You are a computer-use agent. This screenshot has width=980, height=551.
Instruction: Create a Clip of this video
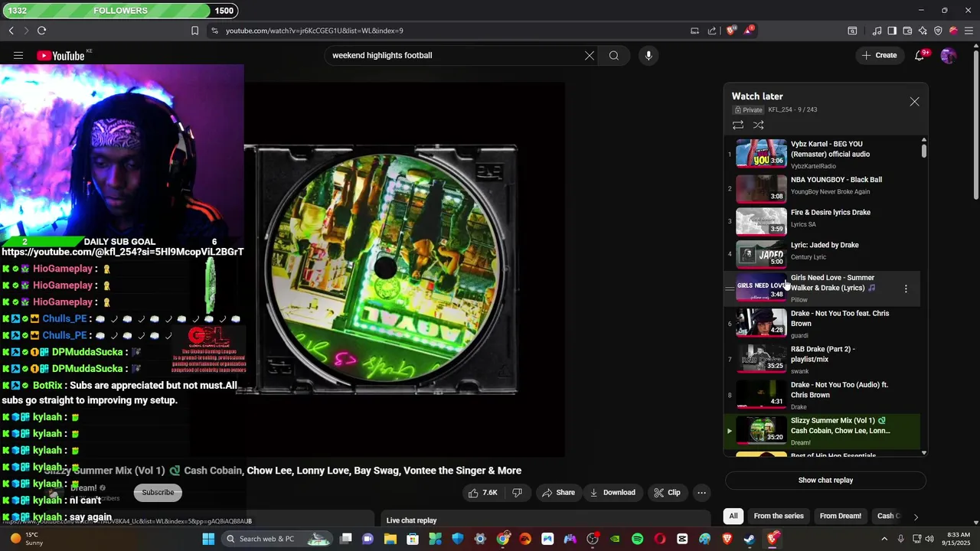pyautogui.click(x=667, y=493)
